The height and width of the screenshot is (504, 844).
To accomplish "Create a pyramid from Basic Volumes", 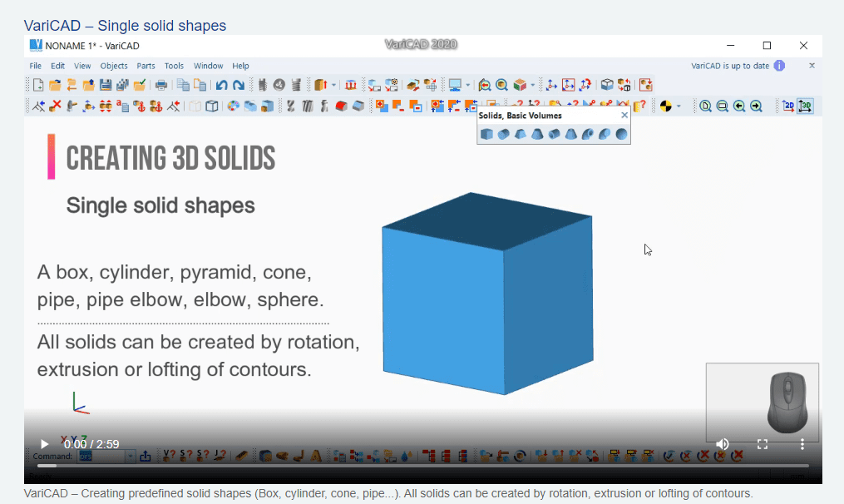I will click(x=521, y=134).
